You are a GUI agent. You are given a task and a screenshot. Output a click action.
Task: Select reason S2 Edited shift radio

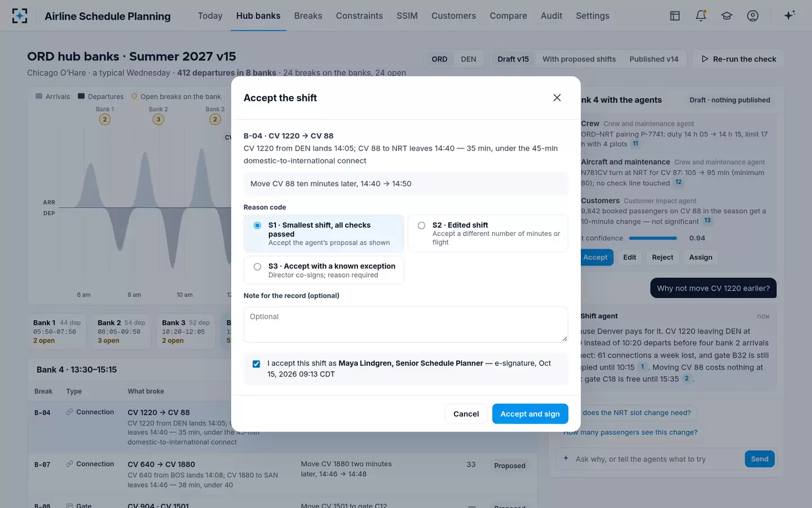click(421, 225)
